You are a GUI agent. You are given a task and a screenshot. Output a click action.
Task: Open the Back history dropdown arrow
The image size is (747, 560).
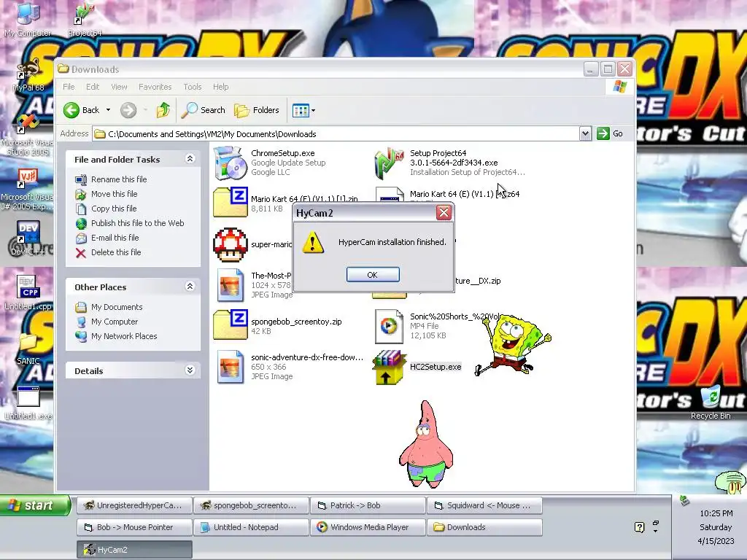108,110
